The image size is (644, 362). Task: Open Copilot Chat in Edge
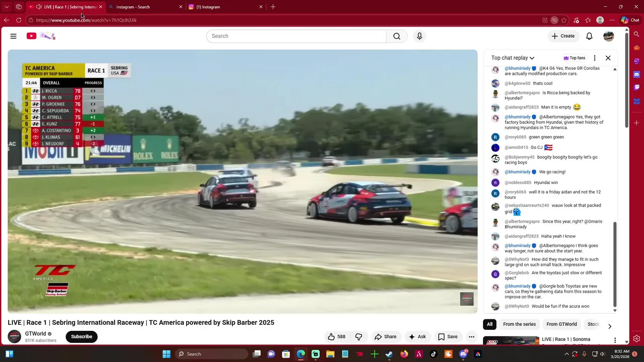pyautogui.click(x=630, y=20)
